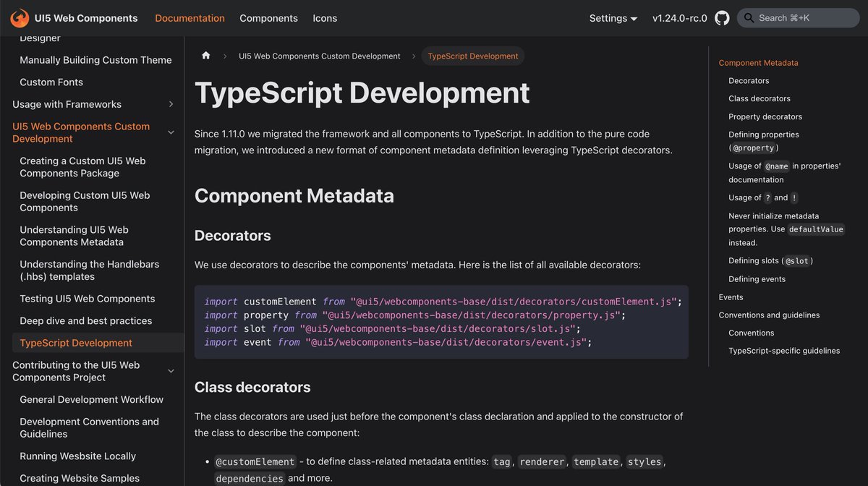Click the Class decorators heading in article
The height and width of the screenshot is (486, 868).
252,388
